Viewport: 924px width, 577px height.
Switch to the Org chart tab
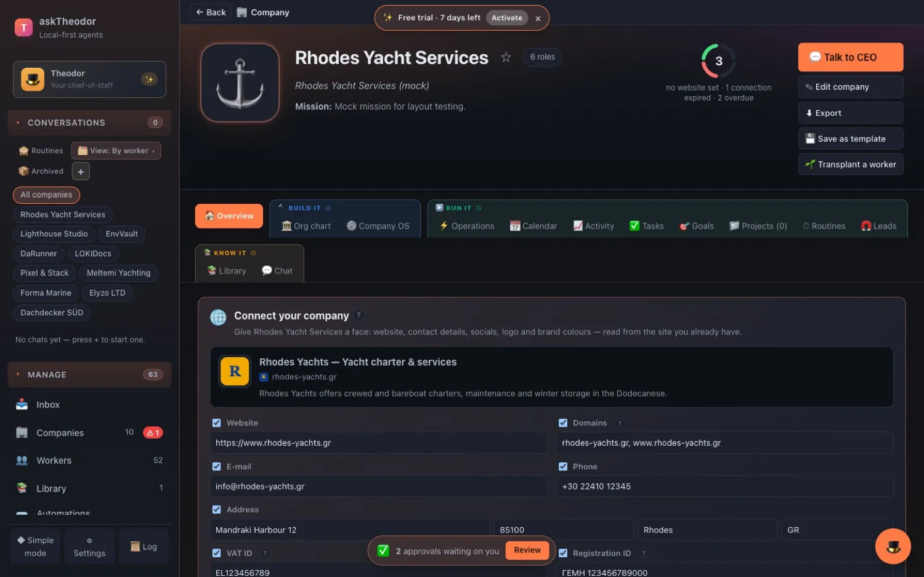pyautogui.click(x=306, y=226)
